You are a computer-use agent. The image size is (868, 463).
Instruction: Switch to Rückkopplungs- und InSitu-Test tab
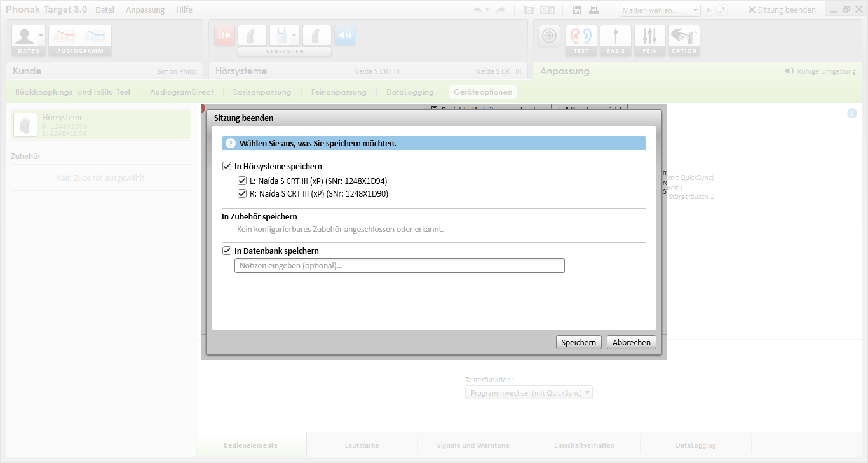(x=72, y=92)
